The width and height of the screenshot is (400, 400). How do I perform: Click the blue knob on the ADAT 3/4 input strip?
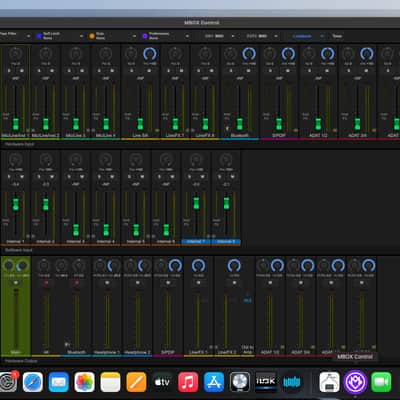(367, 54)
